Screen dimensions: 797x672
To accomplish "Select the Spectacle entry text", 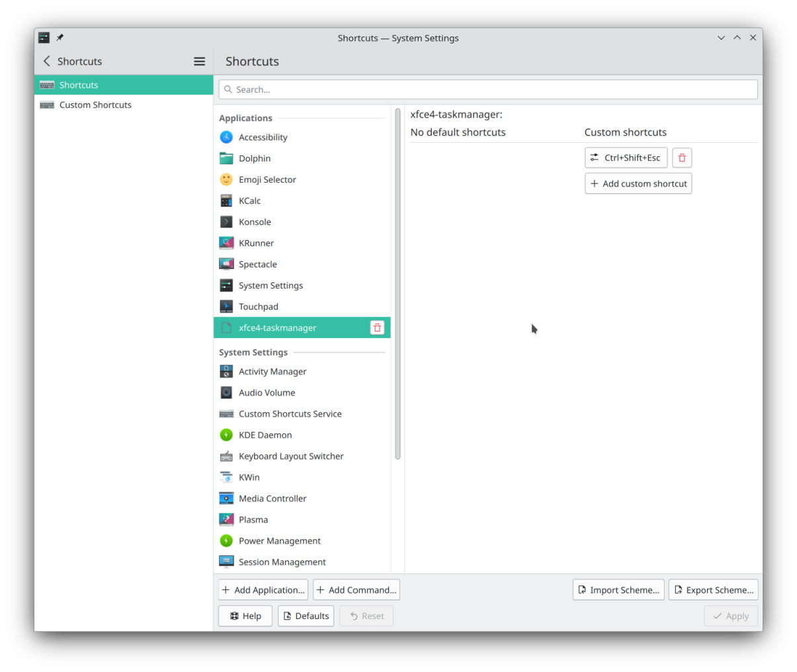I will point(258,264).
